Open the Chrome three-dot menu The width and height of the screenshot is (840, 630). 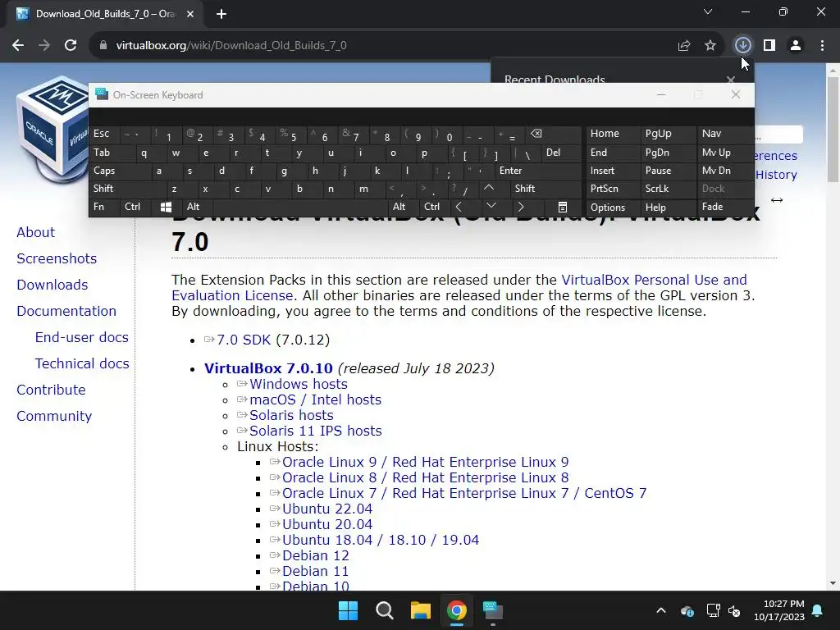pos(822,46)
